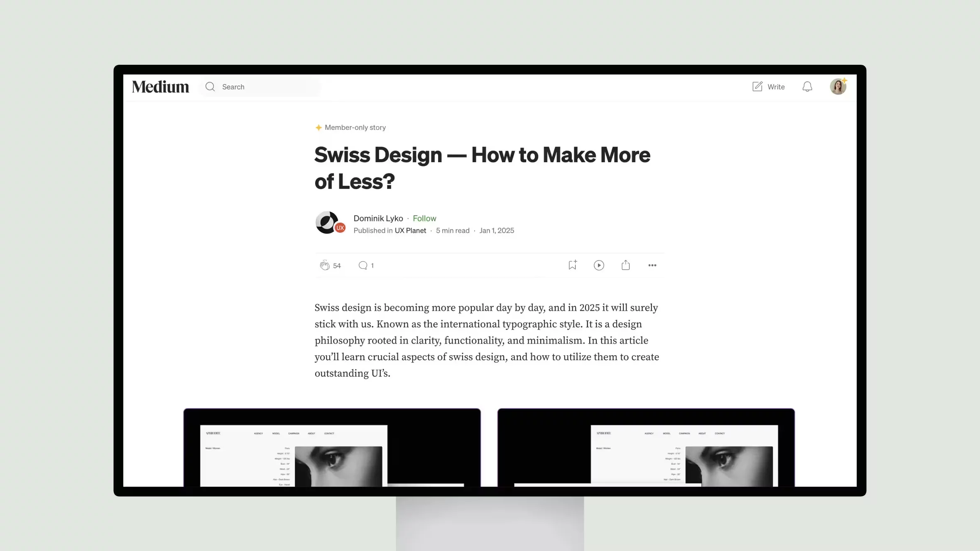Click the play/listen button for audio
980x551 pixels.
click(599, 265)
